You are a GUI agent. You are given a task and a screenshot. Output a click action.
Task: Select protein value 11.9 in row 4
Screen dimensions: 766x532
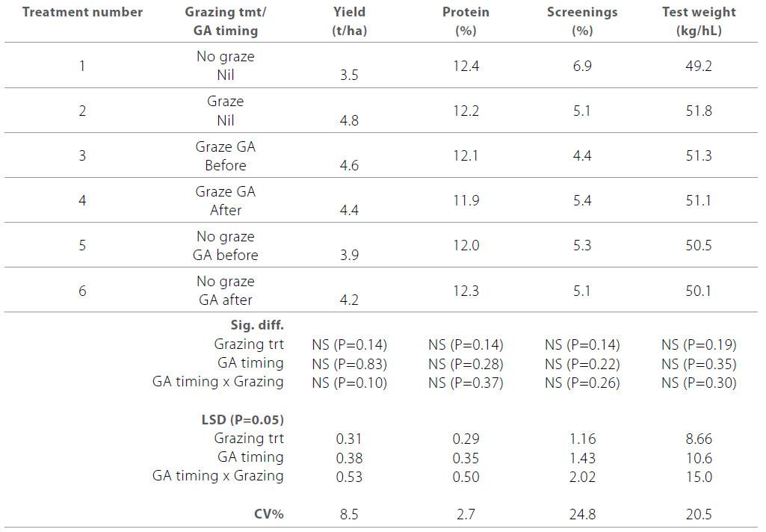pos(466,200)
